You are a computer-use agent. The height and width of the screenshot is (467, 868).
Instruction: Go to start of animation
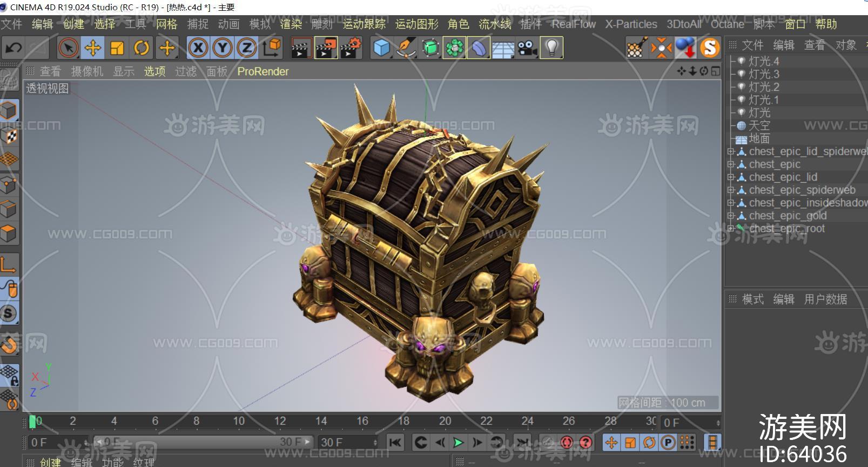tap(395, 443)
